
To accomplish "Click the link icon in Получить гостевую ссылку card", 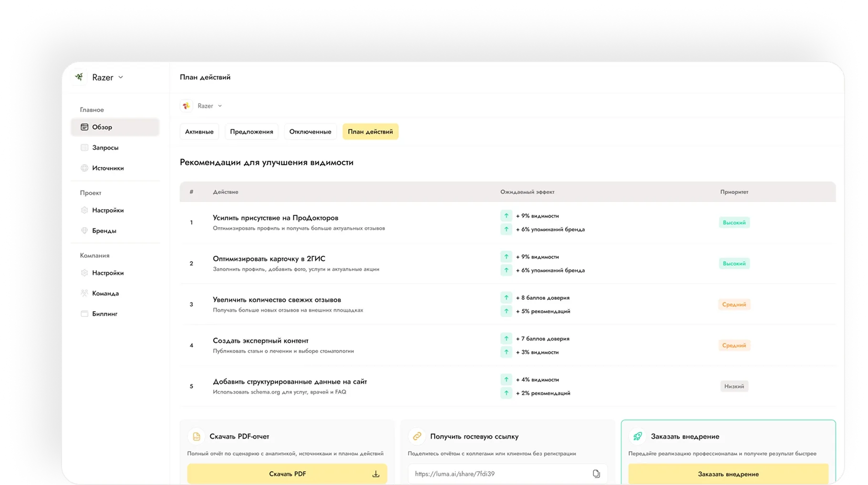I will pos(417,436).
